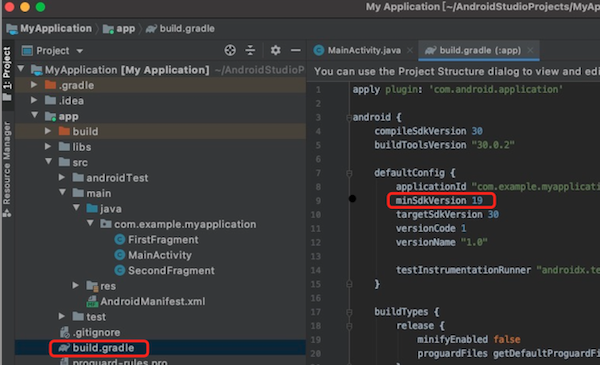
Task: Click the collapse all icon in Project panel
Action: pyautogui.click(x=250, y=50)
